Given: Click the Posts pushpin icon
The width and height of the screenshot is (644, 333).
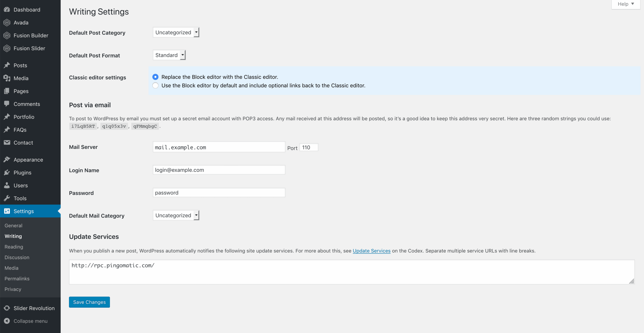Looking at the screenshot, I should [7, 65].
